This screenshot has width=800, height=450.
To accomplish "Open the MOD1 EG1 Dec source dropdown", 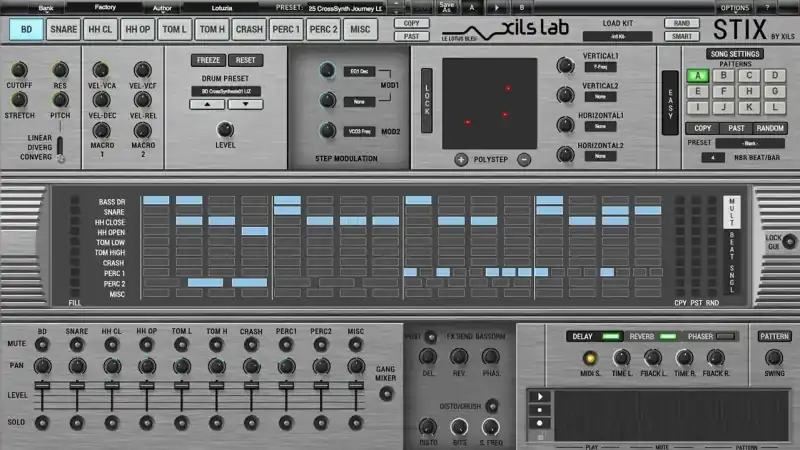I will click(359, 71).
